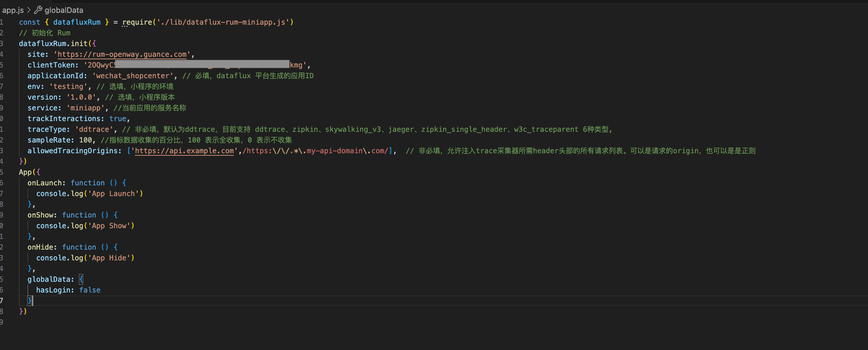Click the 'ddtrace' traceType value
This screenshot has width=868, height=350.
94,129
